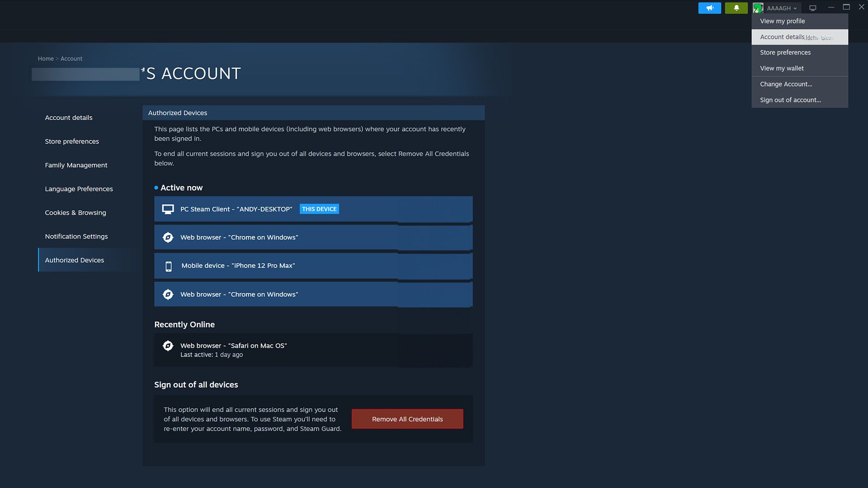Choose Change Account from the dropdown menu
Screen dimensions: 868x488
[x=786, y=84]
